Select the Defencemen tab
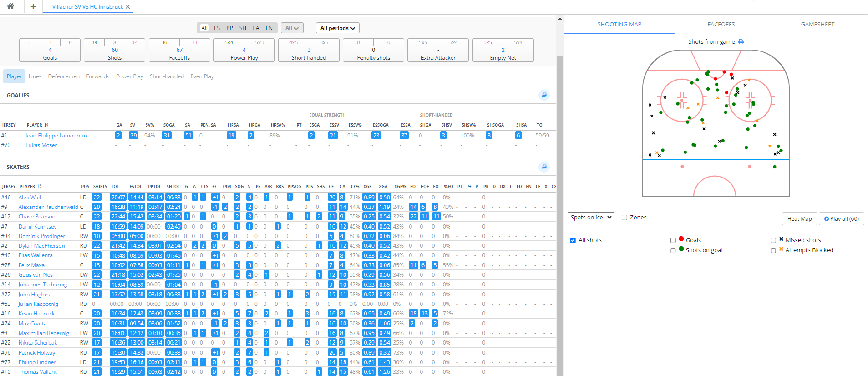868x376 pixels. click(64, 76)
